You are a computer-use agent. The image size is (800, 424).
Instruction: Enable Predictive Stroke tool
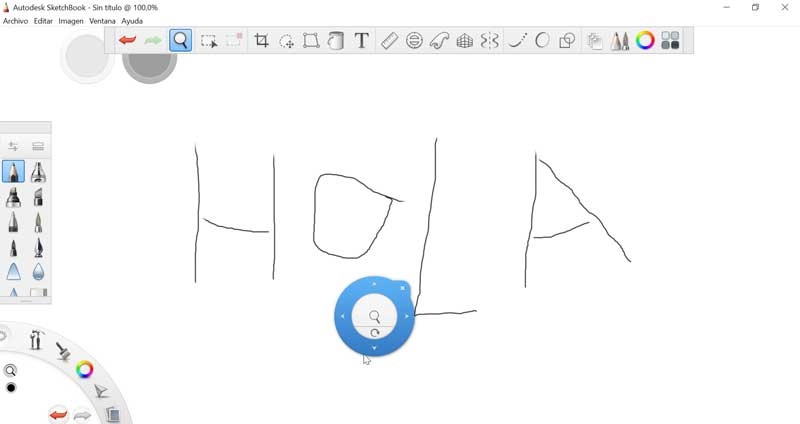click(x=542, y=40)
